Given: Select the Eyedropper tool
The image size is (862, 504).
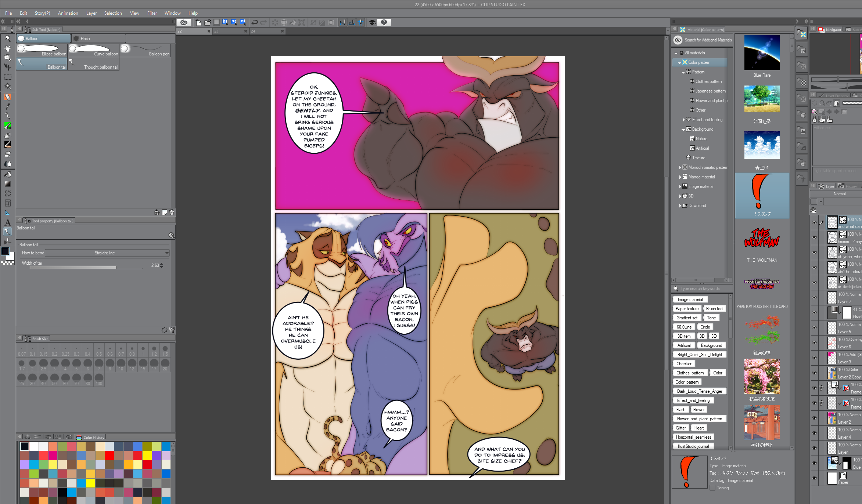Looking at the screenshot, I should point(7,106).
